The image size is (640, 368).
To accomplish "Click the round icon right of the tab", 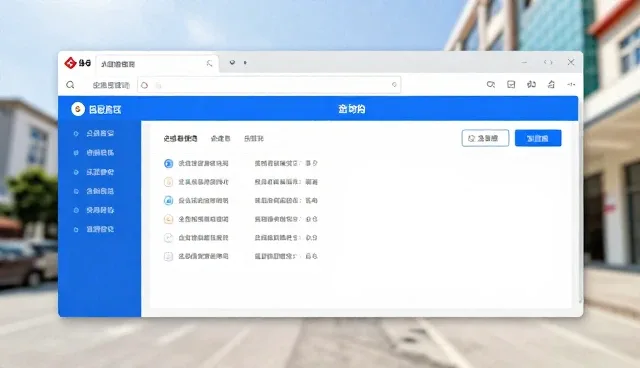I will [232, 62].
